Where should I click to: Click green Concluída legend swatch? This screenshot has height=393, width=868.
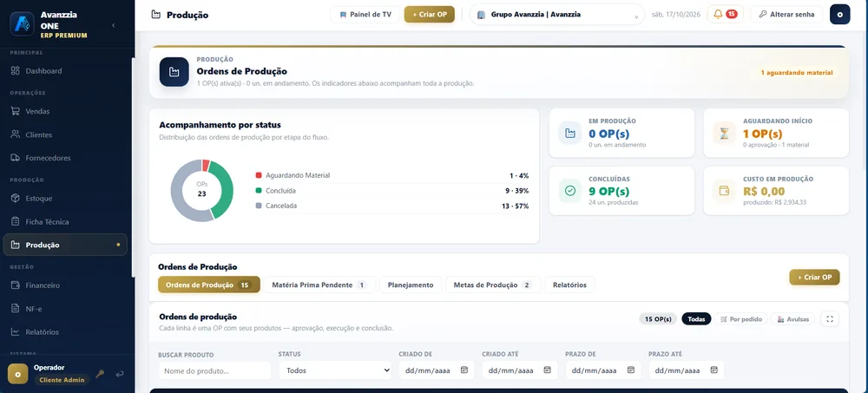(259, 190)
